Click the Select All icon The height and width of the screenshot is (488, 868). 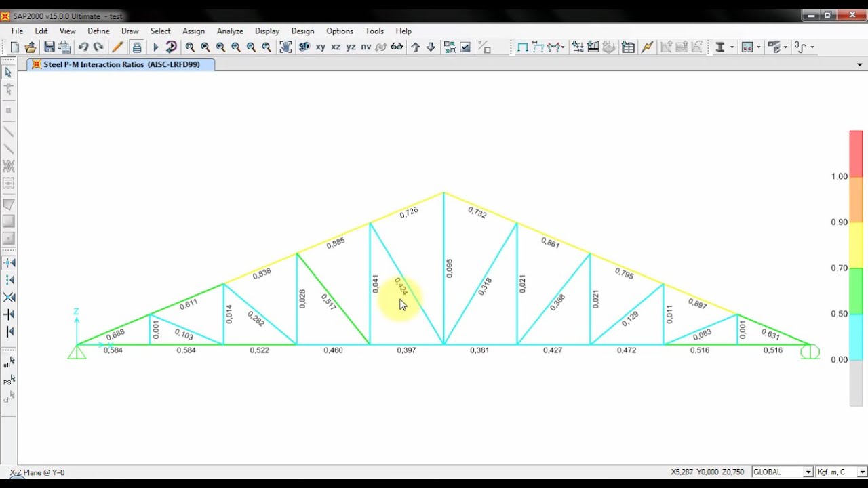[9, 363]
